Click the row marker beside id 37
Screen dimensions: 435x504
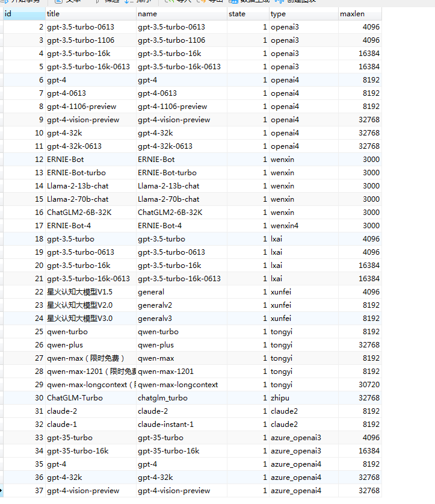click(2, 491)
